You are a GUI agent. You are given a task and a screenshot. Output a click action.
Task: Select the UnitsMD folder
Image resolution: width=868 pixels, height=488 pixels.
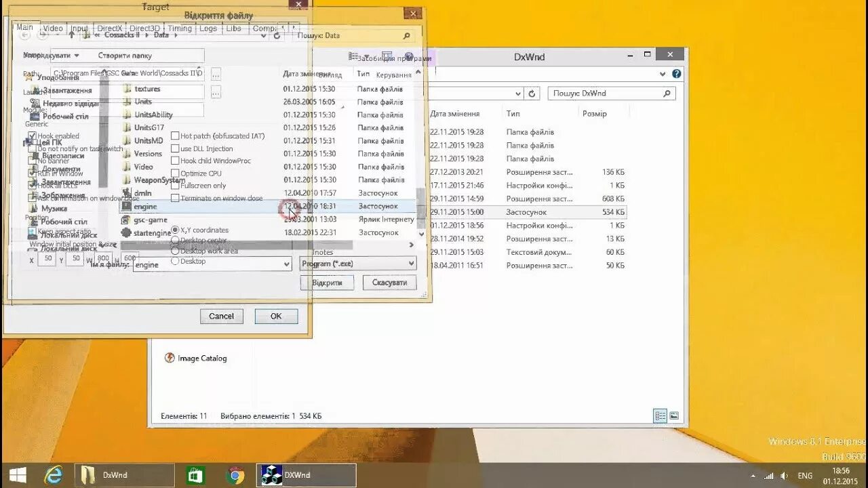coord(149,140)
